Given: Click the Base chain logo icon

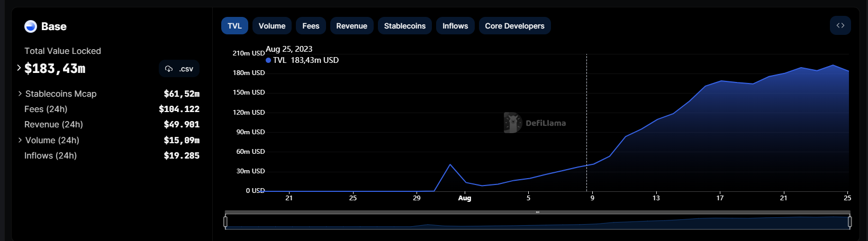Looking at the screenshot, I should click(x=31, y=26).
